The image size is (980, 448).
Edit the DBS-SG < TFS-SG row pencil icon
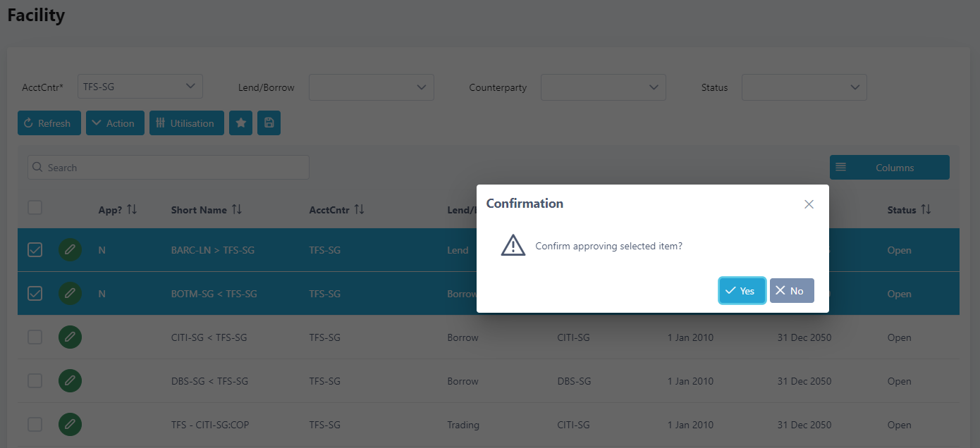(x=70, y=381)
